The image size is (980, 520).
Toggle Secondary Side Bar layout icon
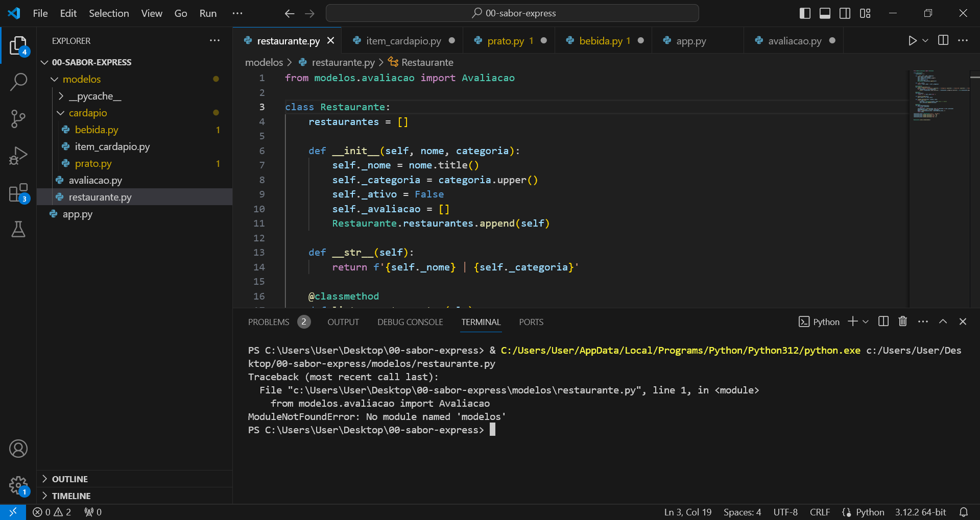pos(845,13)
